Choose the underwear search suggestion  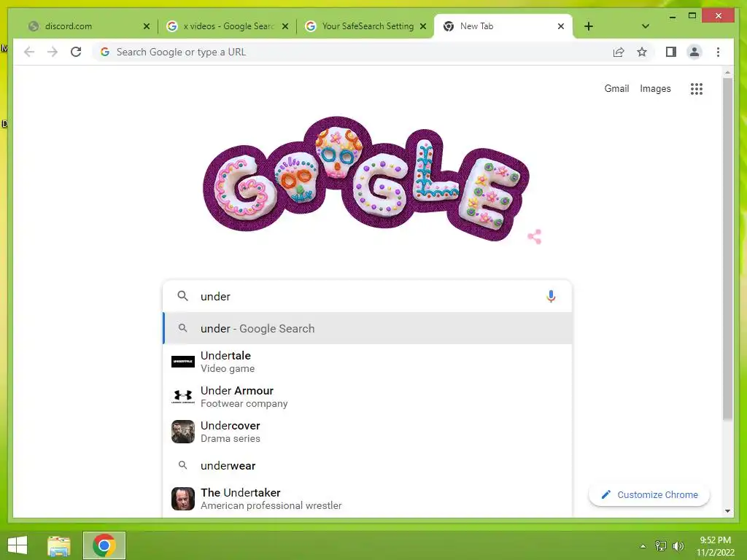click(x=368, y=465)
